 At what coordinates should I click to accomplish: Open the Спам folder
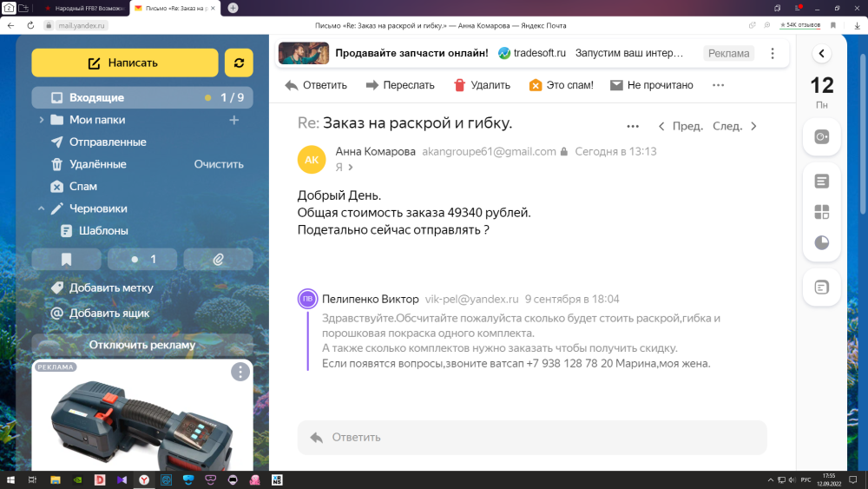[x=83, y=186]
